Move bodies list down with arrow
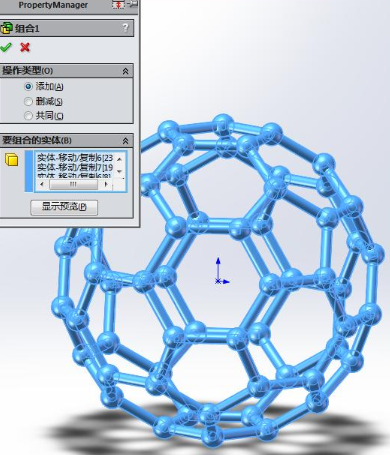Screen dimensions: 390x455 [120, 171]
